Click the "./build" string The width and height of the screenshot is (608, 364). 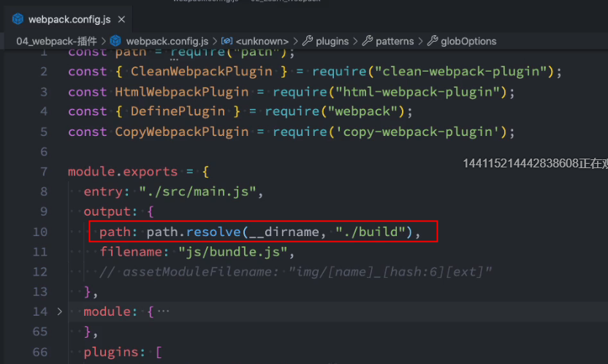370,232
